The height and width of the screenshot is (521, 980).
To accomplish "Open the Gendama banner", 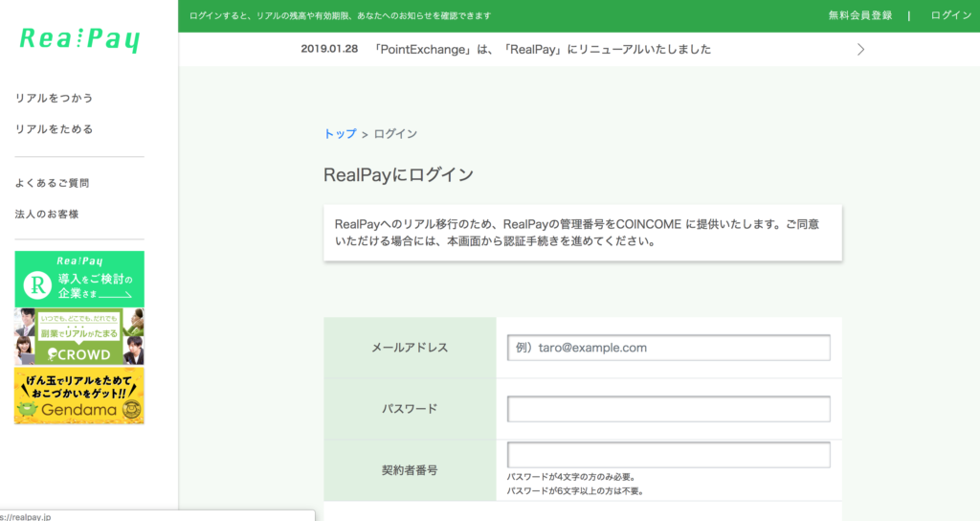I will click(x=79, y=396).
